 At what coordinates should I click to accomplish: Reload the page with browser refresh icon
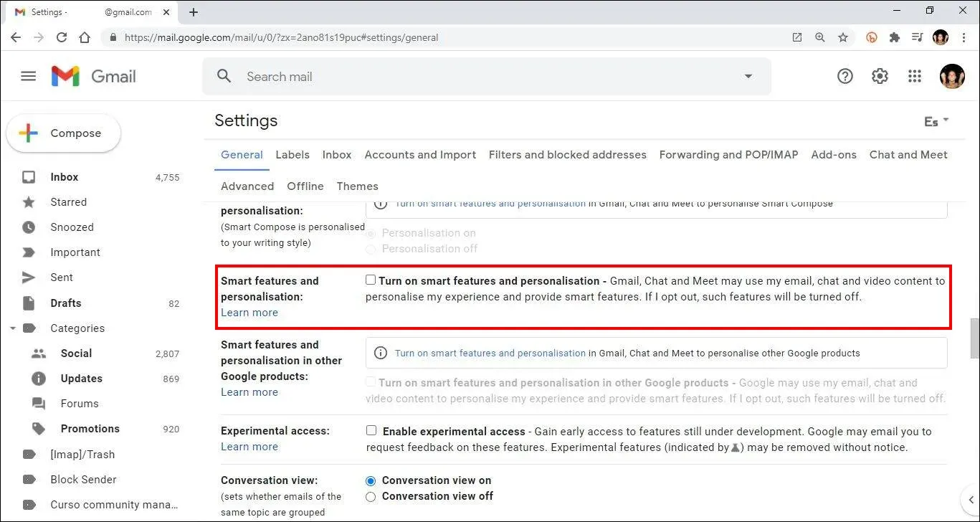62,37
